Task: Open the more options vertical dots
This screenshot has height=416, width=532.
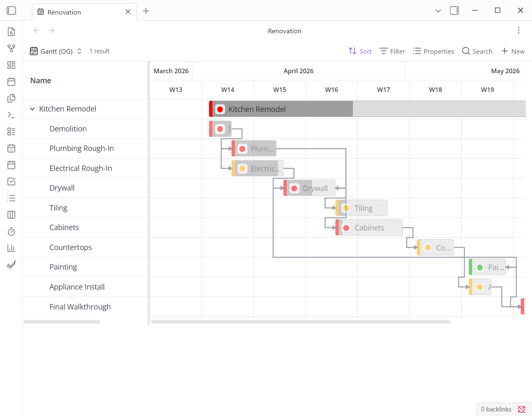Action: 518,30
